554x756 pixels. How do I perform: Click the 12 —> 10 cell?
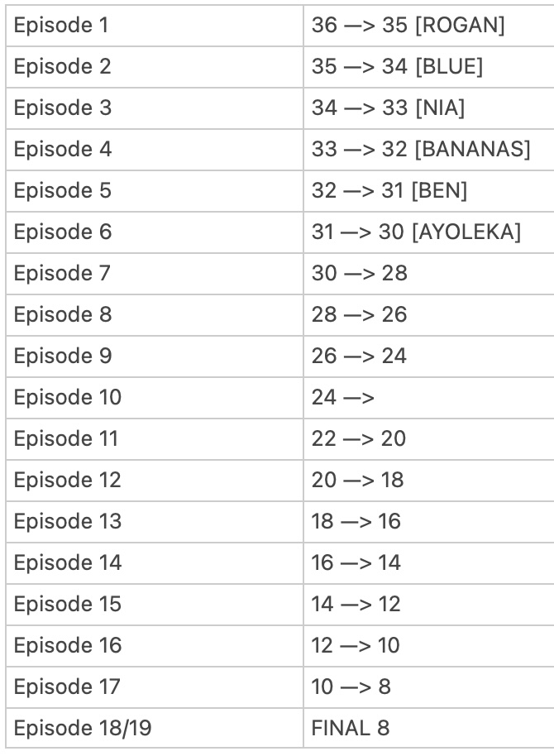(428, 646)
